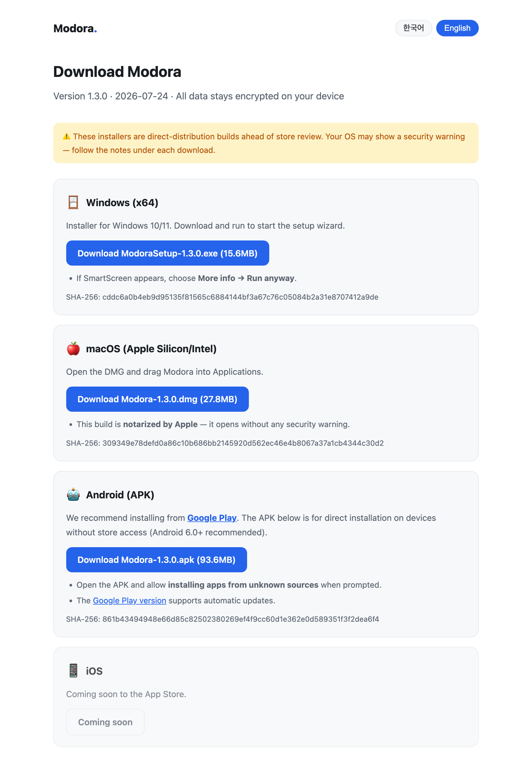Click the Android robot icon
The image size is (532, 769).
click(x=73, y=495)
